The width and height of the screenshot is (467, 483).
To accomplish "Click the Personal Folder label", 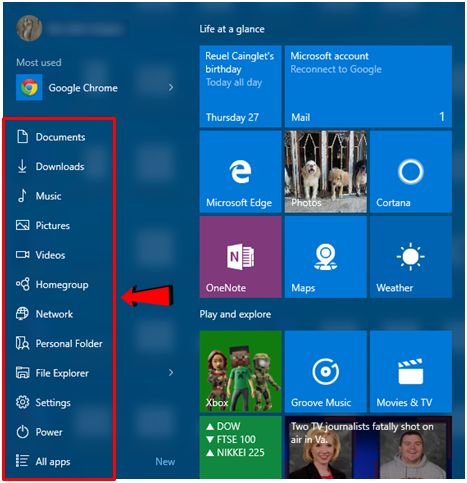I will 69,344.
